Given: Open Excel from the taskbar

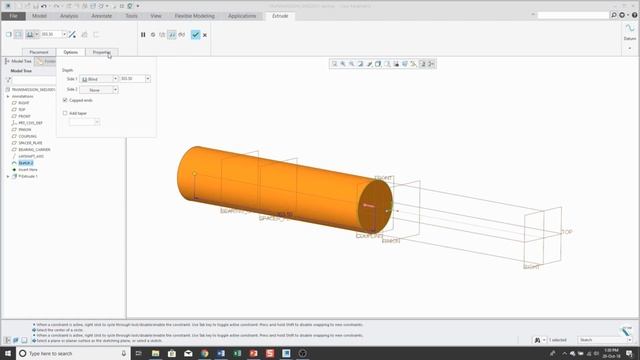Looking at the screenshot, I should [237, 353].
